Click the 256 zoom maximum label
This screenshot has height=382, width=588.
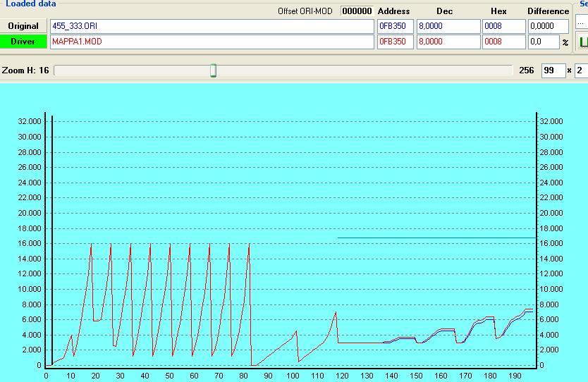tap(527, 70)
